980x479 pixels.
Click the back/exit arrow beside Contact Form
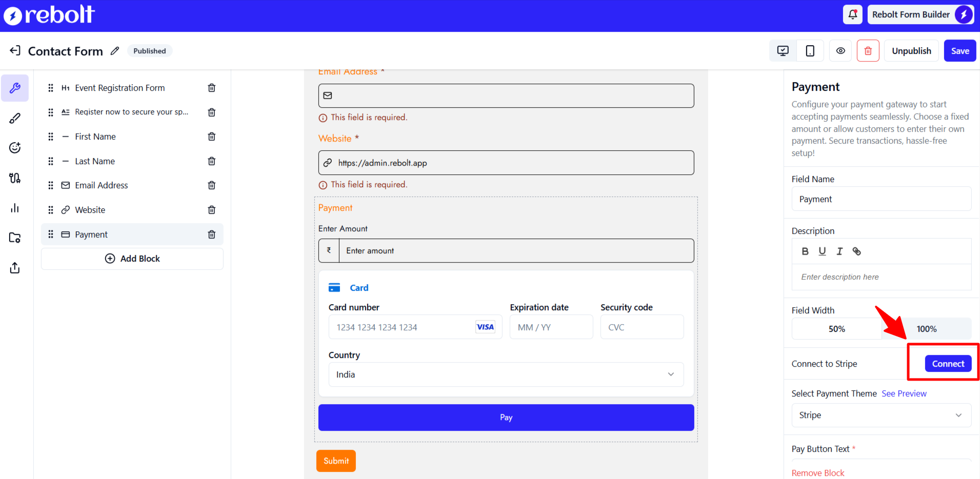click(x=15, y=50)
